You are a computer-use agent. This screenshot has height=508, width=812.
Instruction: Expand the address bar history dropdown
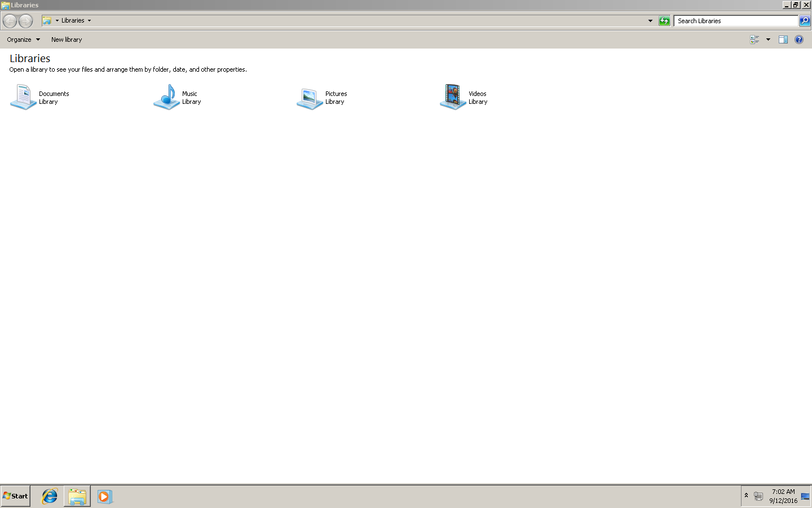coord(650,21)
